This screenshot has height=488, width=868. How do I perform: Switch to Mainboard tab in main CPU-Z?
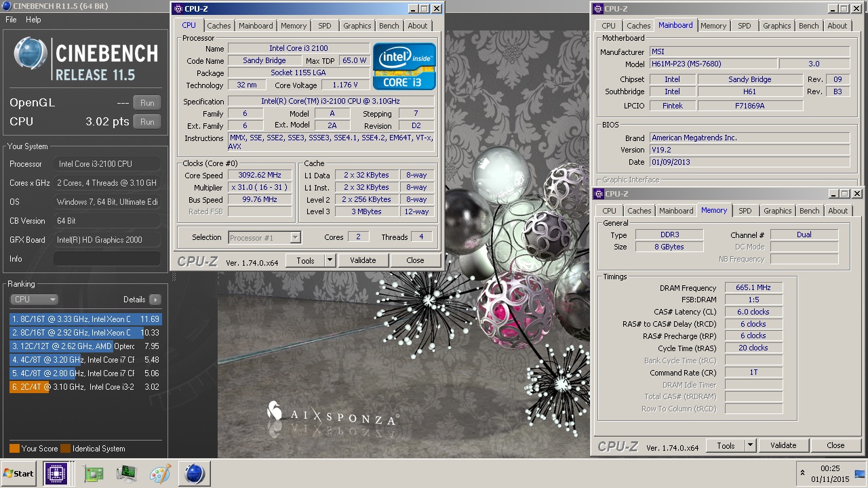point(256,26)
